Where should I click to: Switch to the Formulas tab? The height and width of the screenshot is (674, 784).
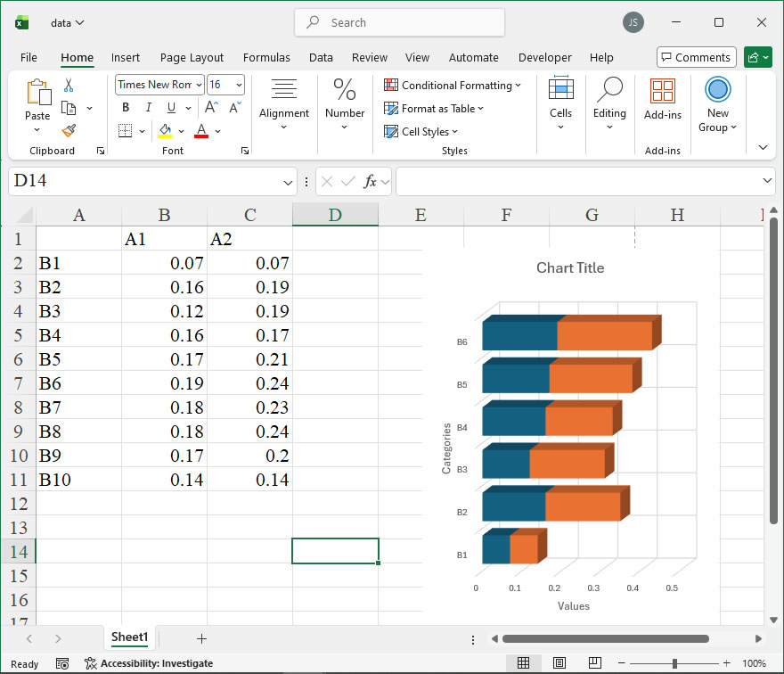point(266,57)
